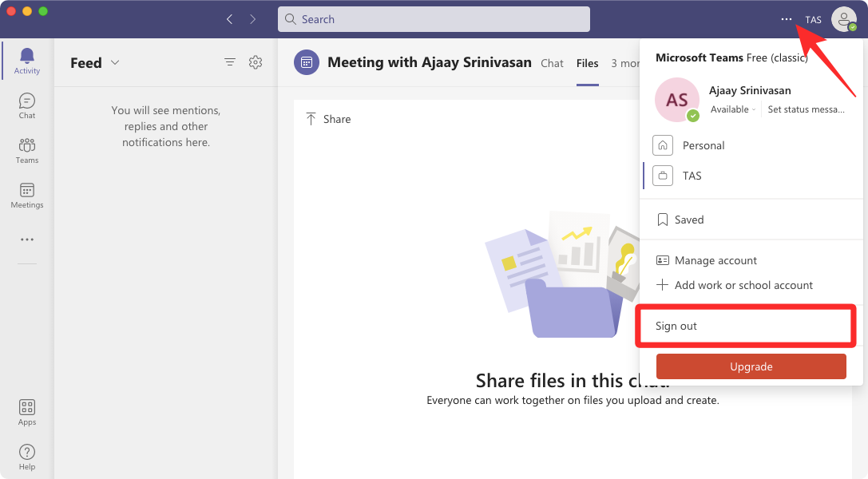Open feed filter options

[x=230, y=61]
